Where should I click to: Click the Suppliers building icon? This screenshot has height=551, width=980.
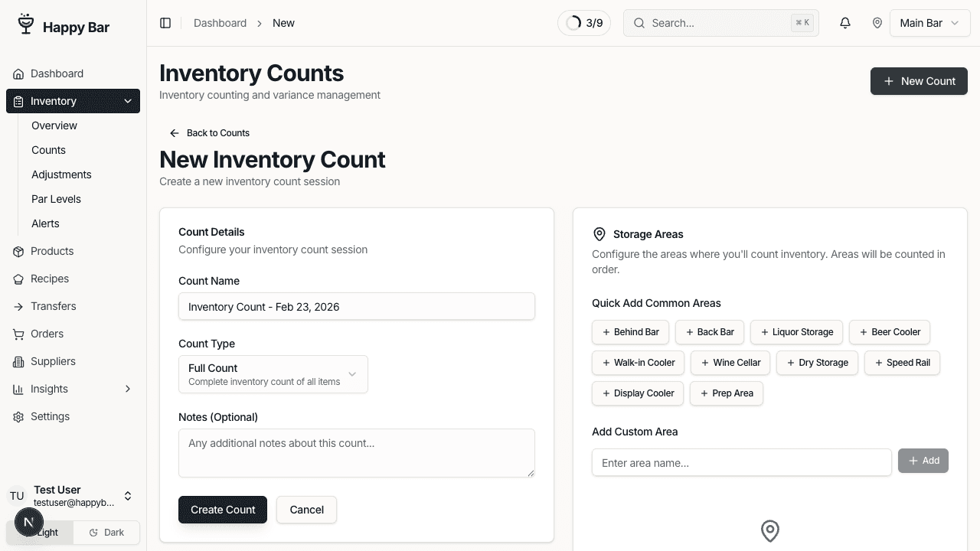click(17, 361)
